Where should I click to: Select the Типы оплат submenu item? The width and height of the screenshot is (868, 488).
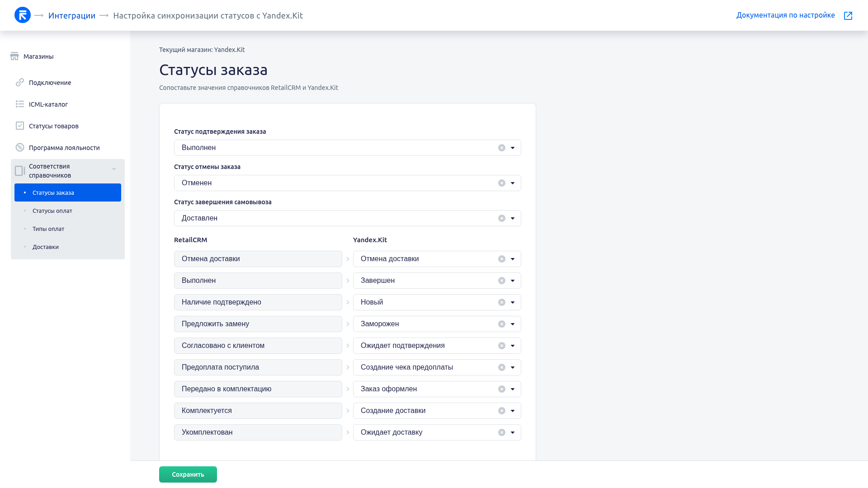(68, 229)
